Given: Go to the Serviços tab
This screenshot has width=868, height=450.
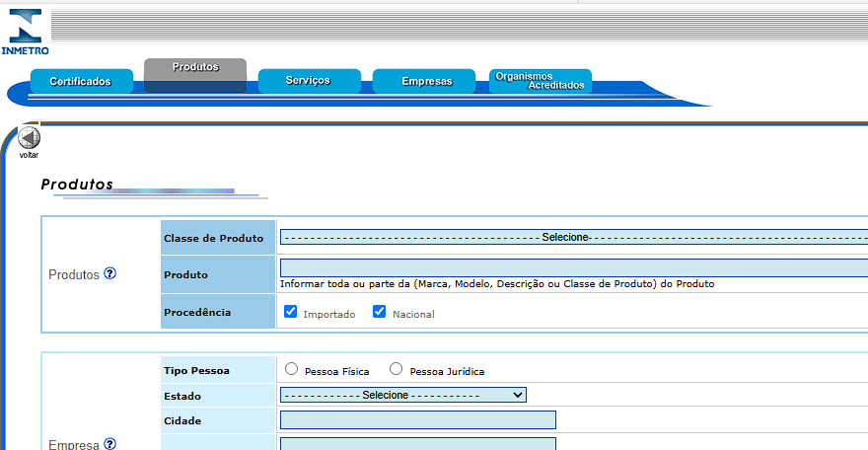Looking at the screenshot, I should pyautogui.click(x=310, y=81).
